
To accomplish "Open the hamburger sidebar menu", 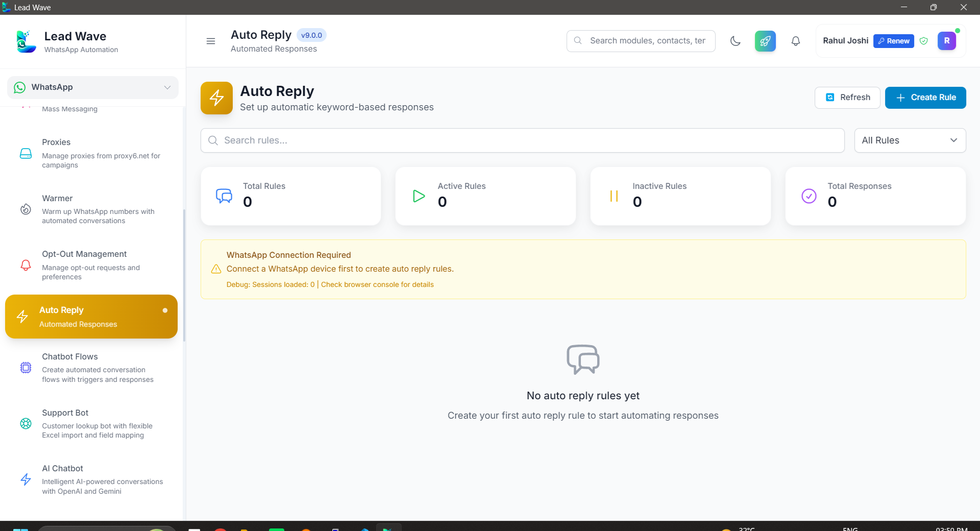I will [210, 41].
